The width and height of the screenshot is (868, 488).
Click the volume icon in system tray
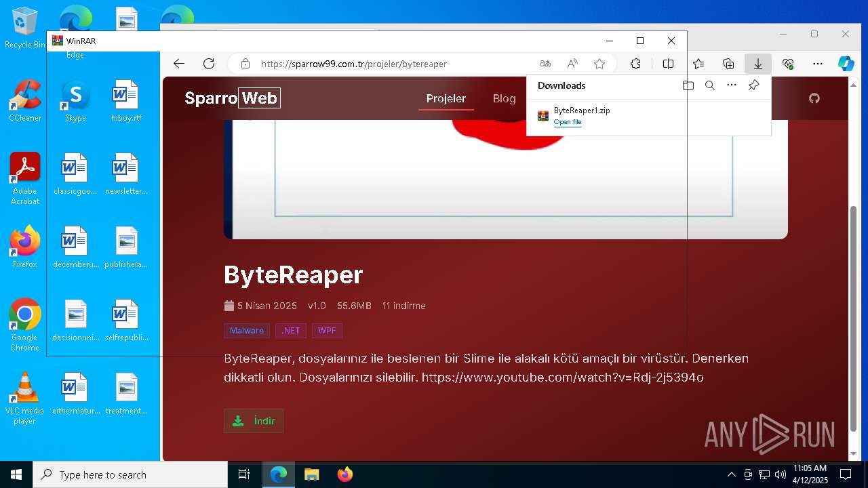tap(781, 474)
